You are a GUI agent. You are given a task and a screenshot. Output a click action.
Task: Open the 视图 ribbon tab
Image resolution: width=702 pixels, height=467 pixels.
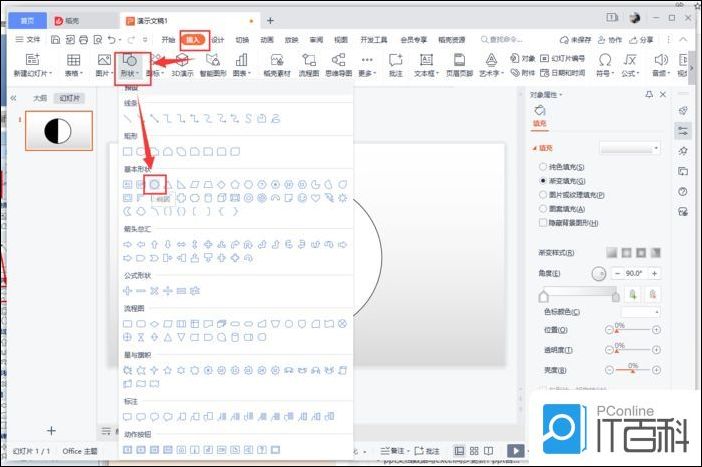[x=341, y=40]
